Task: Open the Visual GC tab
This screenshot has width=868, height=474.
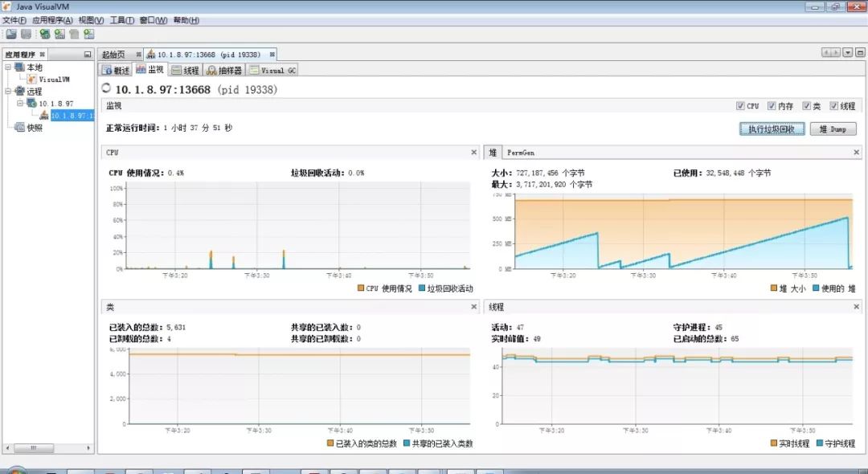Action: tap(272, 70)
